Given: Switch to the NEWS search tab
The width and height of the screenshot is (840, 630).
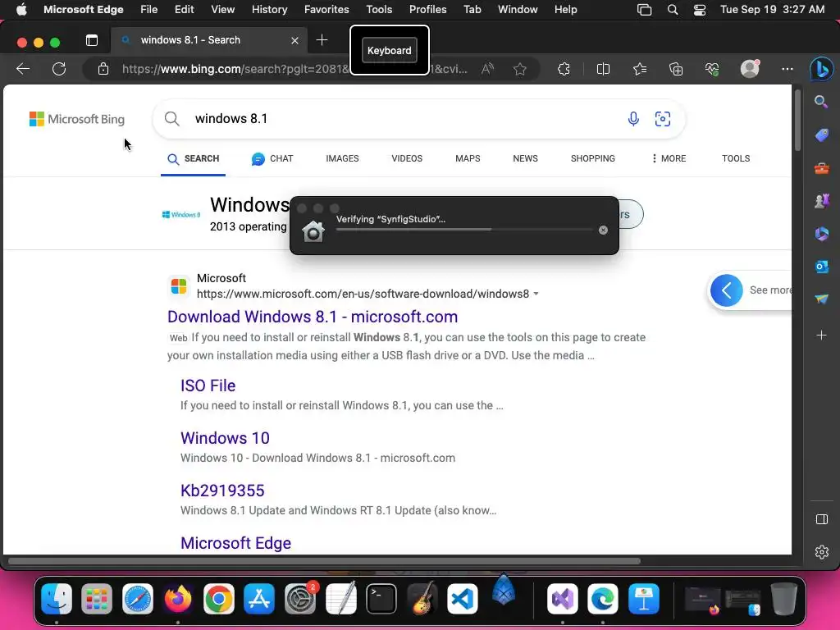Looking at the screenshot, I should [x=525, y=158].
